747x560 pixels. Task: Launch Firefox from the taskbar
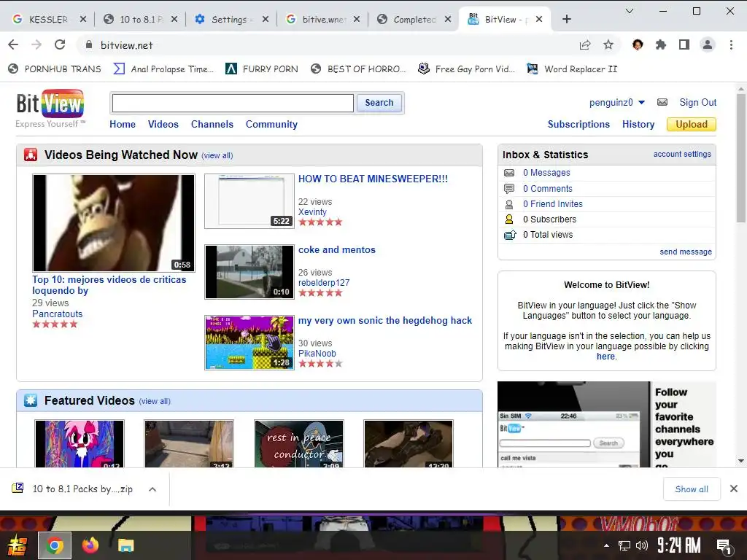click(x=90, y=545)
